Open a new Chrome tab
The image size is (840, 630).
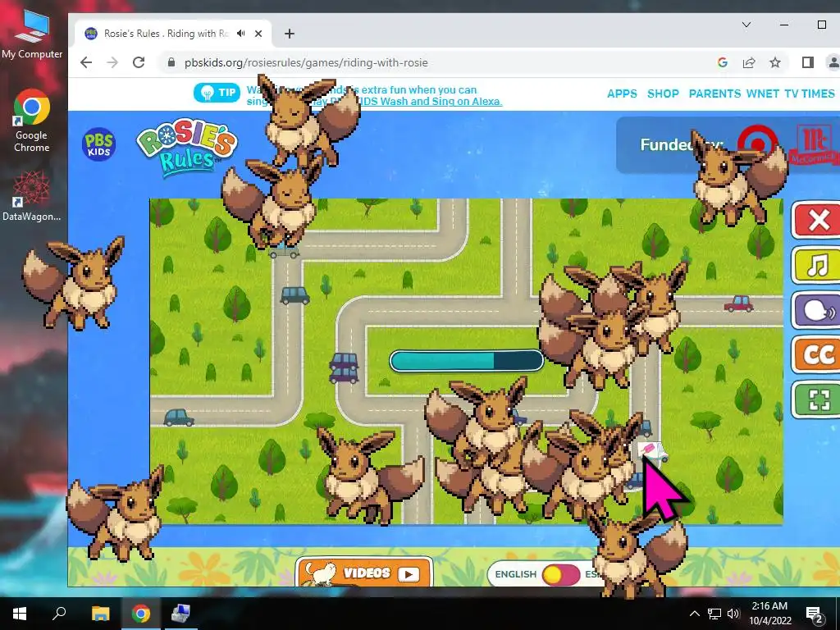(290, 34)
